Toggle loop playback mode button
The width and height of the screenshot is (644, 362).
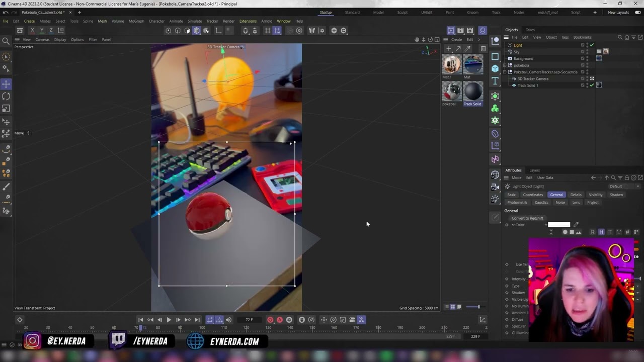[x=210, y=320]
